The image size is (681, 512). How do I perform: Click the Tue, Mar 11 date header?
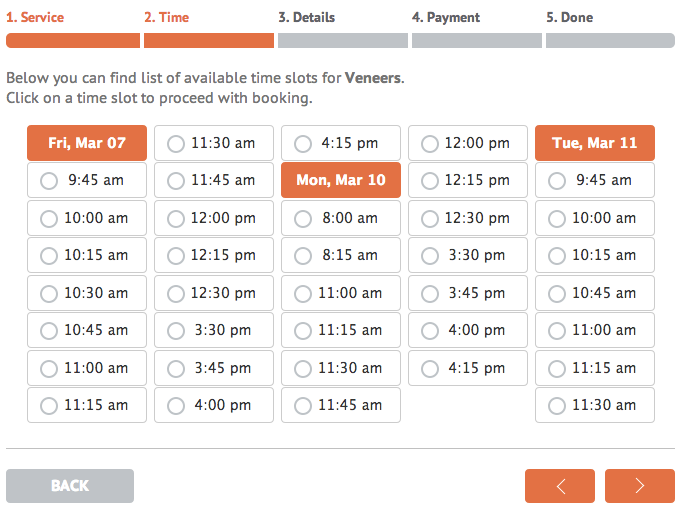(595, 143)
